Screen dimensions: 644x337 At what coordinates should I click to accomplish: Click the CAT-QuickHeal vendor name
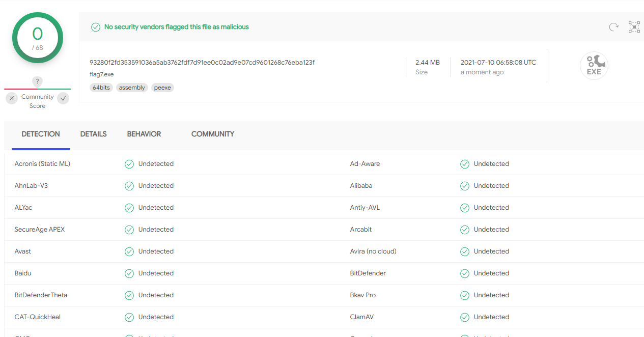click(38, 317)
